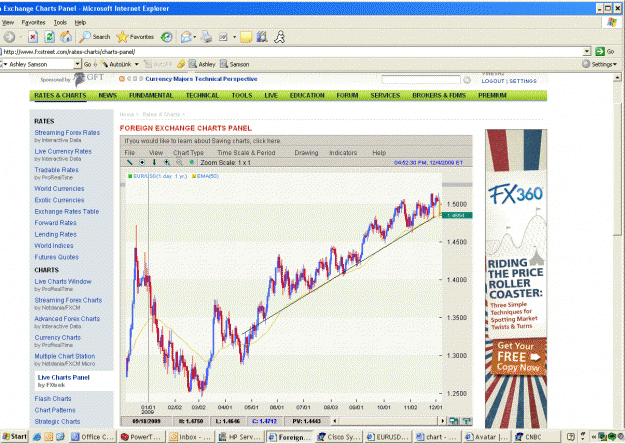Viewport: 625px width, 444px height.
Task: Open the Exchange Rates Table link
Action: coord(67,211)
